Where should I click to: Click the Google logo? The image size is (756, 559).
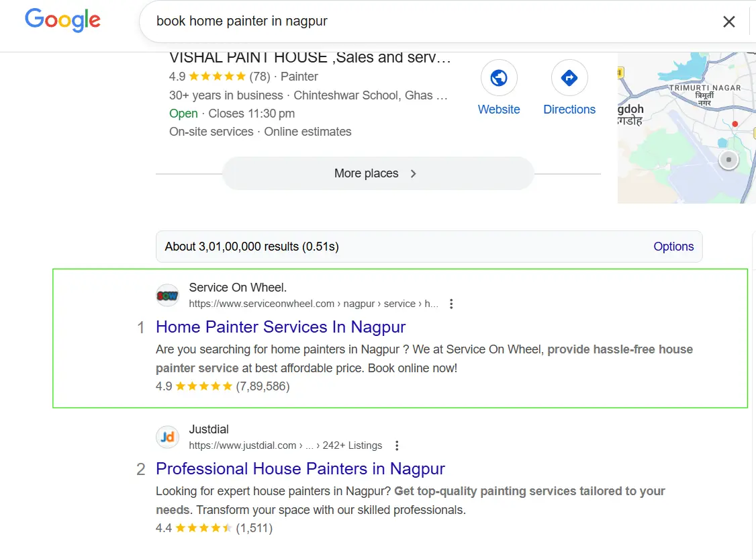(62, 20)
